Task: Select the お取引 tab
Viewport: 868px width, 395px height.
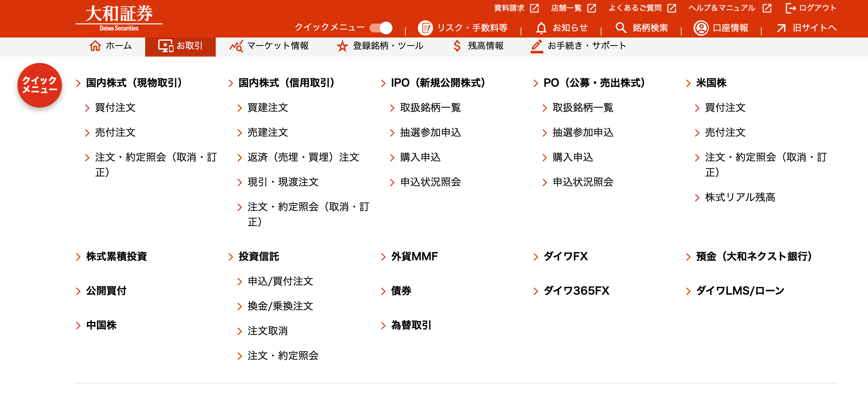Action: click(x=180, y=46)
